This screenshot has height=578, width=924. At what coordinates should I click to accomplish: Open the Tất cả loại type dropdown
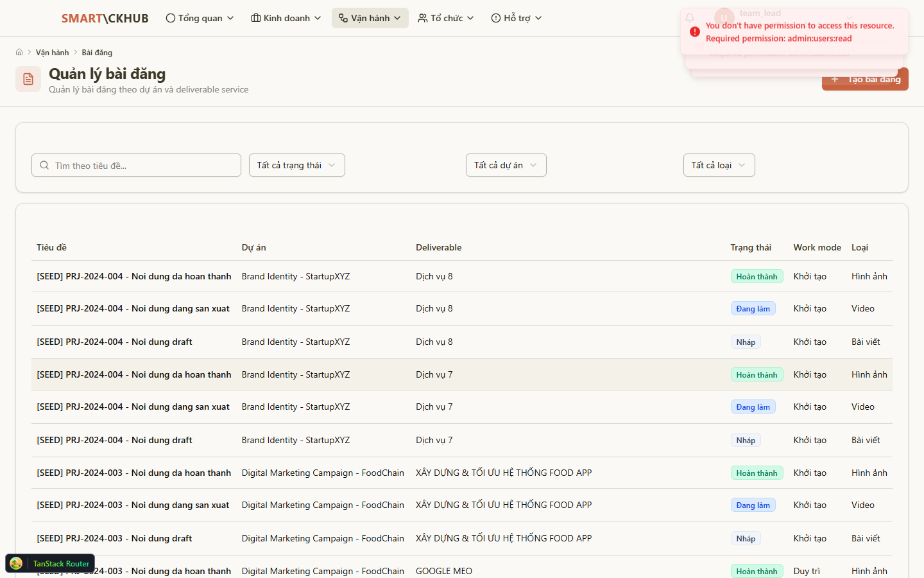tap(719, 165)
